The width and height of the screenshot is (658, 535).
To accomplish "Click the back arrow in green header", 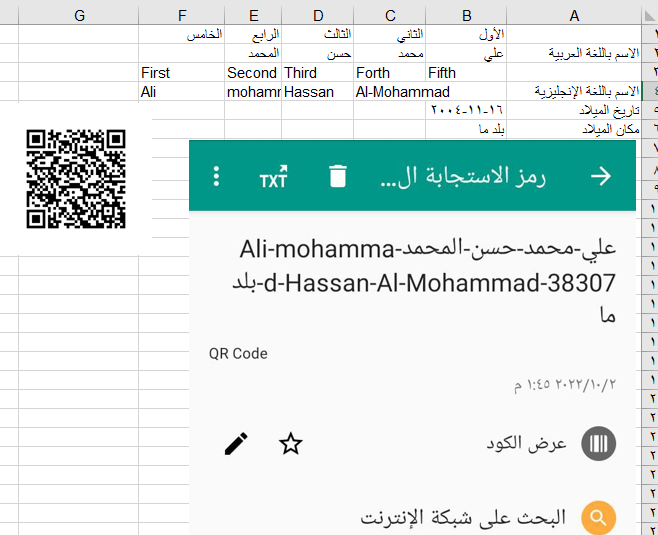I will pyautogui.click(x=600, y=176).
